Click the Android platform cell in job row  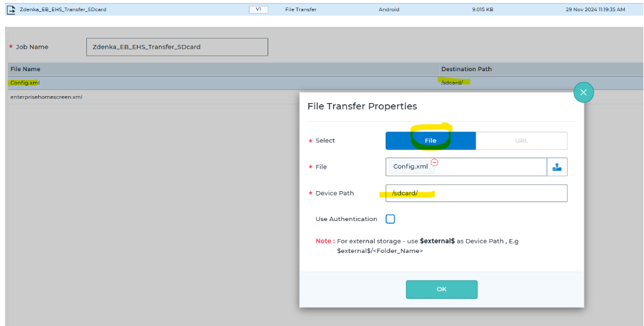pyautogui.click(x=388, y=9)
